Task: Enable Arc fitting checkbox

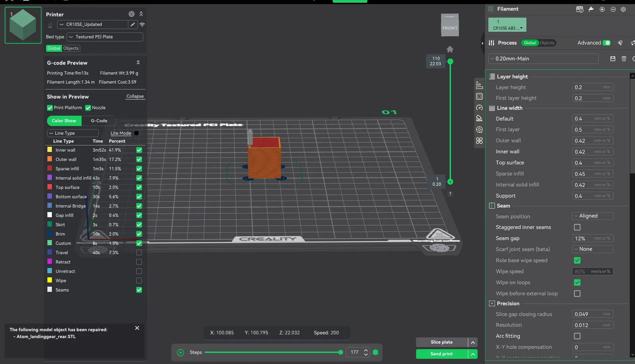Action: [577, 336]
